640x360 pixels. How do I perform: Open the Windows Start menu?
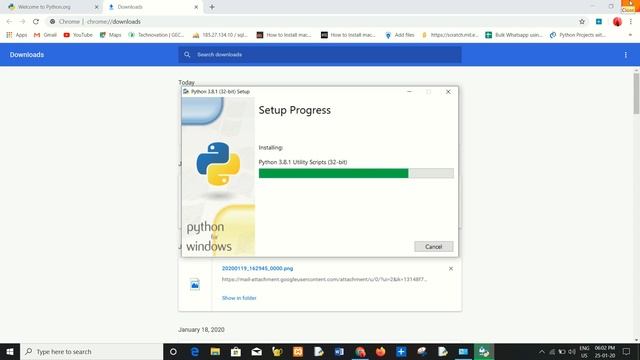pyautogui.click(x=10, y=351)
